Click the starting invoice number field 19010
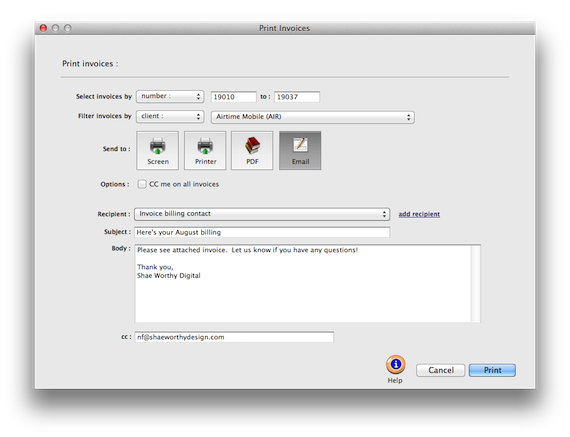Viewport: 570px width, 437px height. [234, 97]
